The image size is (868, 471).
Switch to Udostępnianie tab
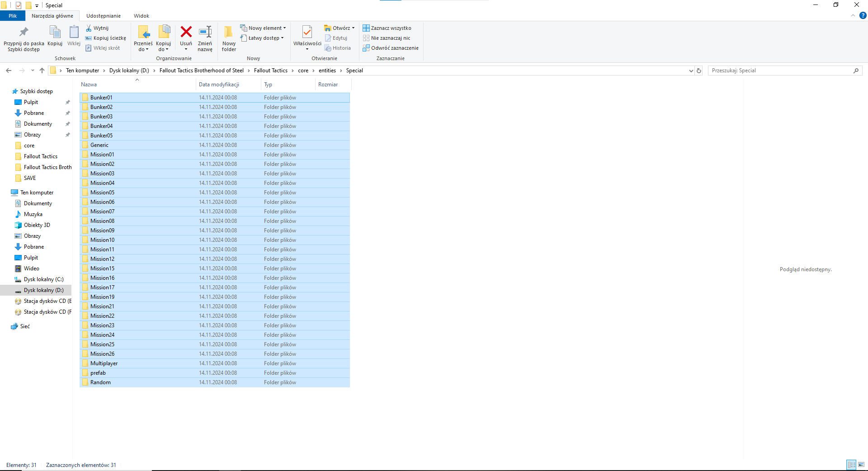point(104,16)
